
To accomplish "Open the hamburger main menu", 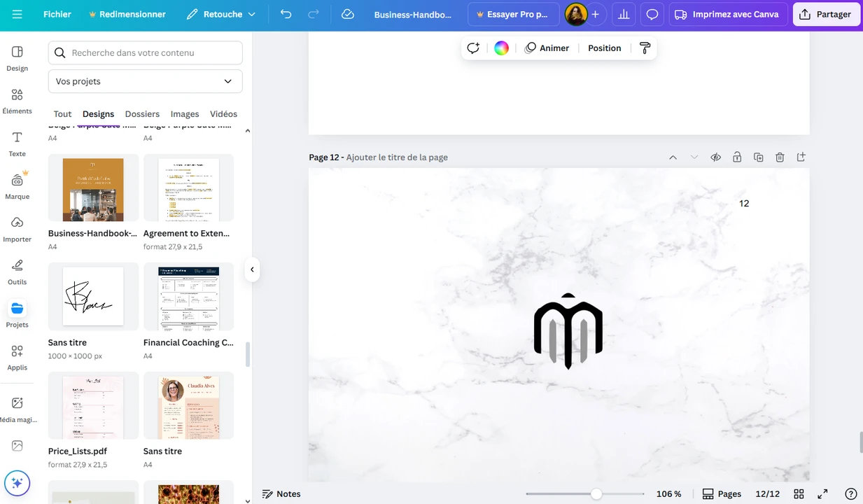I will (17, 14).
